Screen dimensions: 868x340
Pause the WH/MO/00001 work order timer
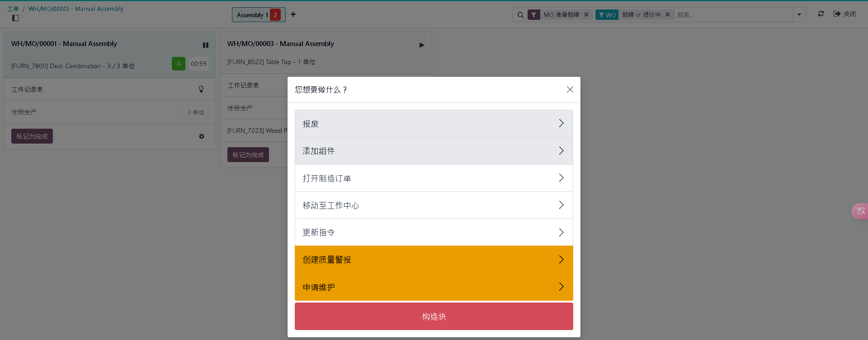(x=206, y=45)
